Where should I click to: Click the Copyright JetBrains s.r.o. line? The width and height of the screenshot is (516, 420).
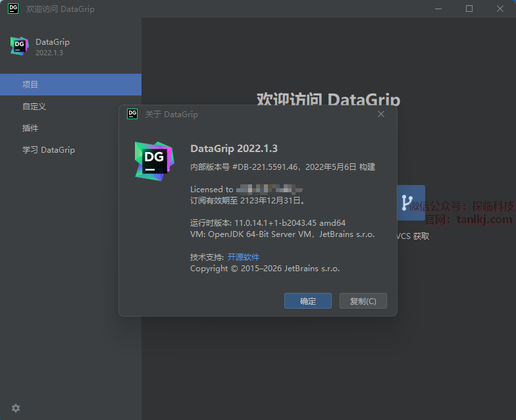click(265, 269)
